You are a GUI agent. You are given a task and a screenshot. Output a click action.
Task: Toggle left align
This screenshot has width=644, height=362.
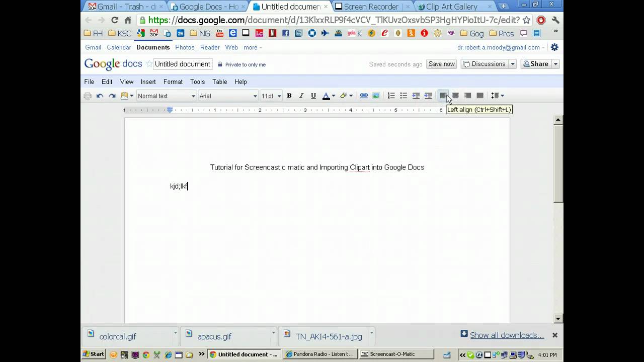click(x=443, y=96)
